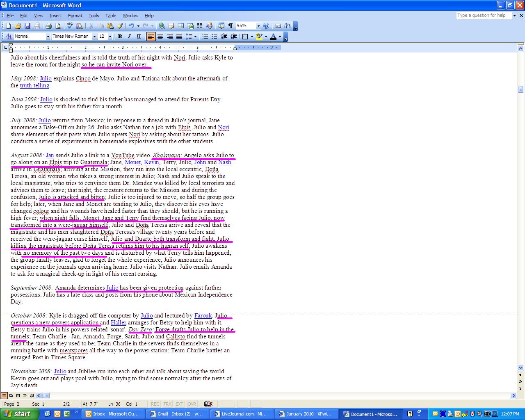Screen dimensions: 525x420
Task: Open the Document Map
Action: (x=221, y=26)
